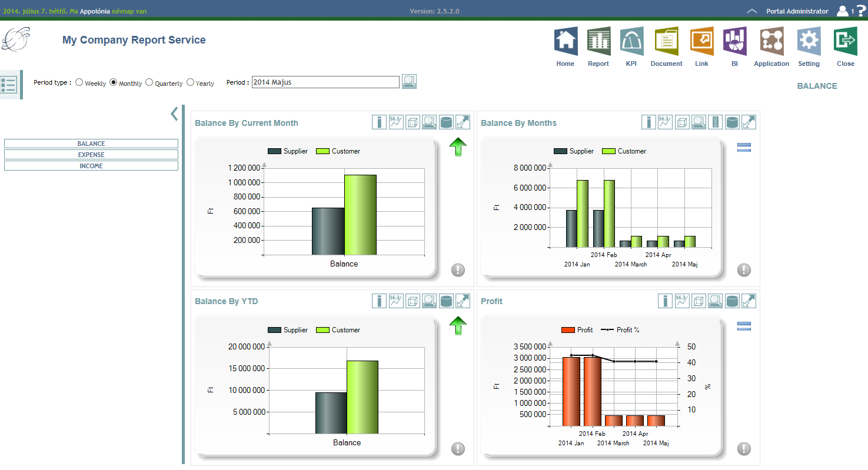
Task: Maximize the Balance By Current Month chart
Action: pos(463,122)
